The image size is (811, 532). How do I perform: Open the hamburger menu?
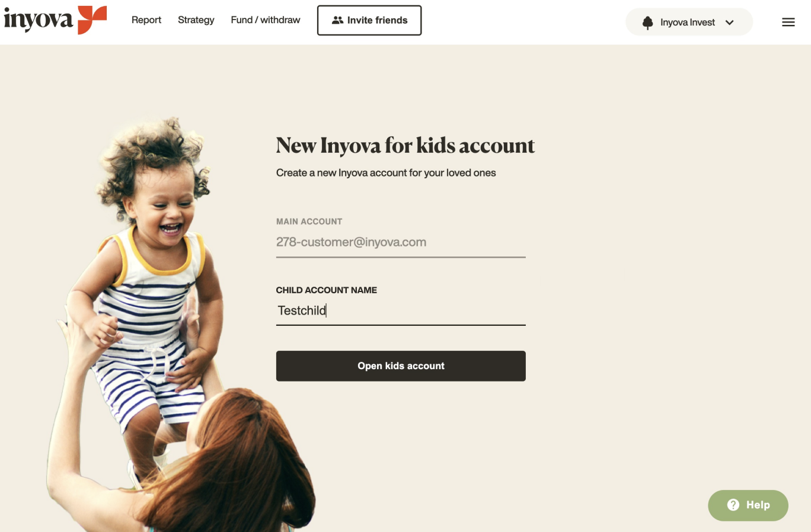pyautogui.click(x=788, y=23)
